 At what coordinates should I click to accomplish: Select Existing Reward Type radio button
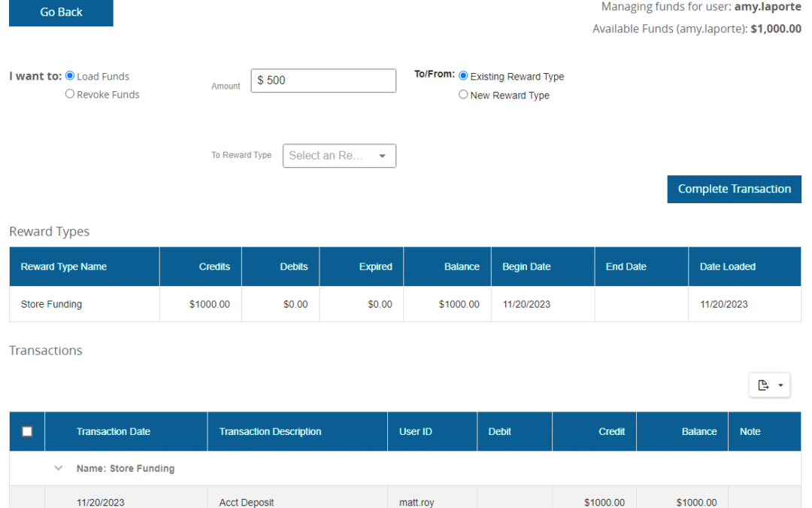tap(463, 76)
